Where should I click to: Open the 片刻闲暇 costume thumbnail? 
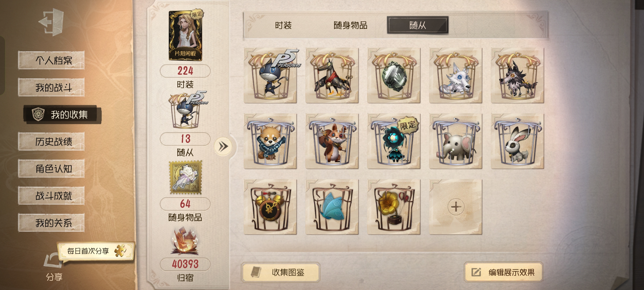(185, 35)
